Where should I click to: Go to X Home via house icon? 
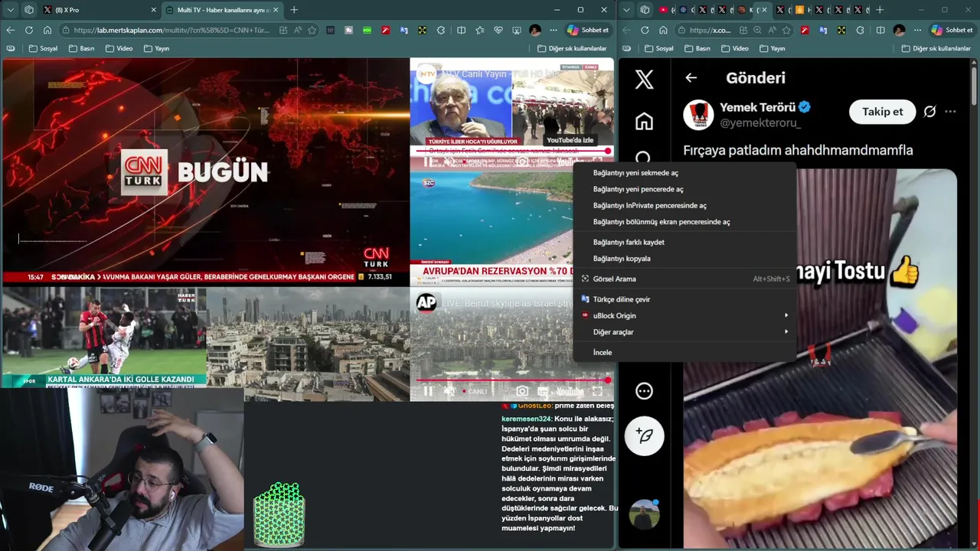pos(645,121)
